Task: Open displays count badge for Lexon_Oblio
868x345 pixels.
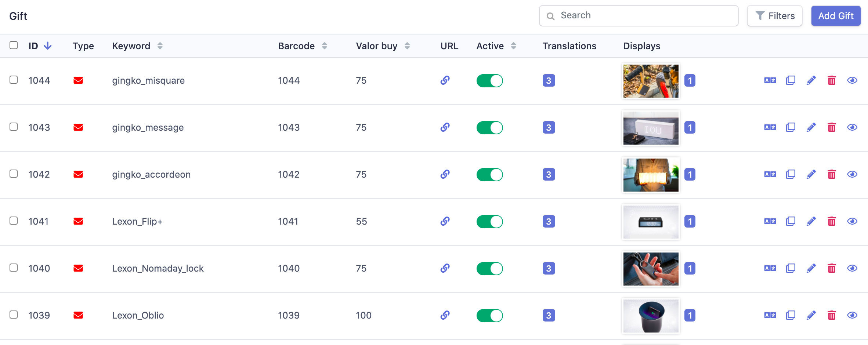Action: coord(690,315)
